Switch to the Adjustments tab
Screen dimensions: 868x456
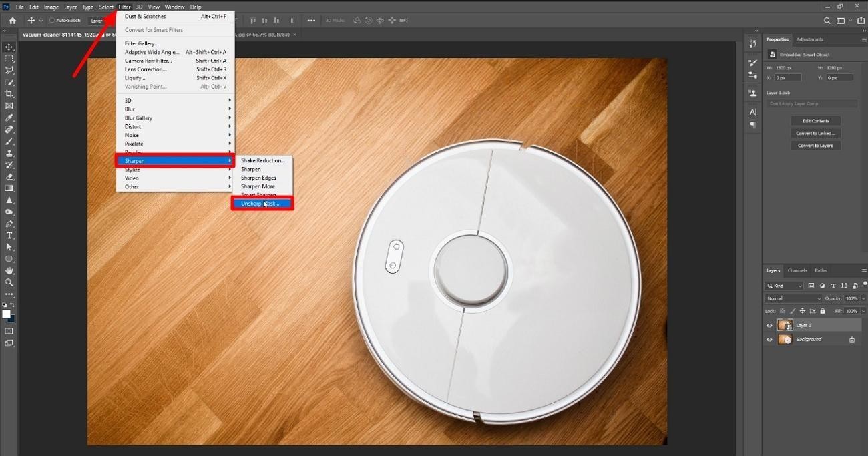point(809,39)
